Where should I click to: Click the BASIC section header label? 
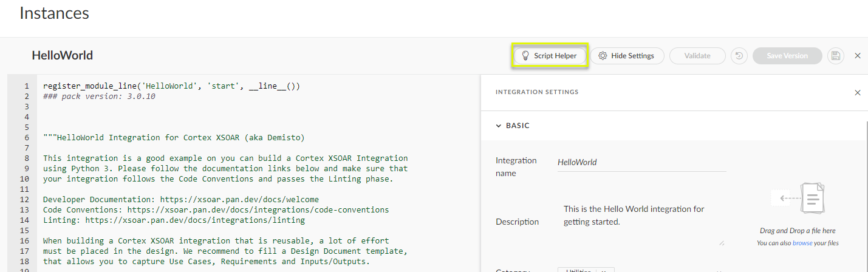518,126
